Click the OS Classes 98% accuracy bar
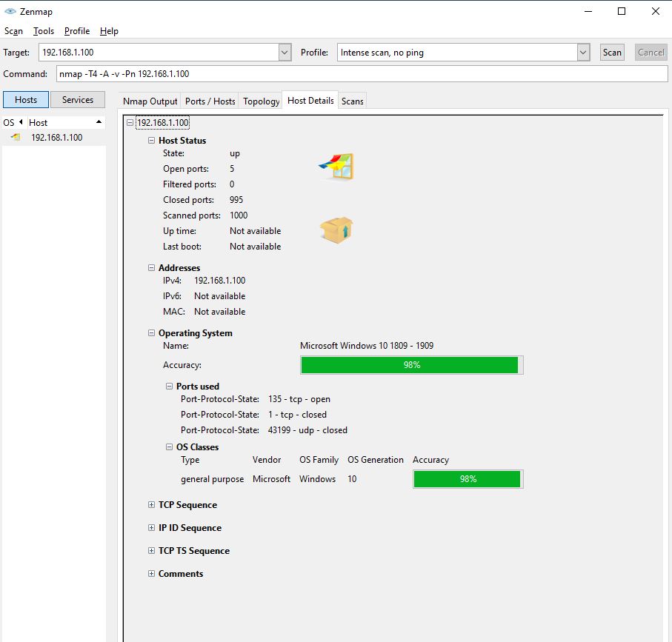 pyautogui.click(x=468, y=479)
